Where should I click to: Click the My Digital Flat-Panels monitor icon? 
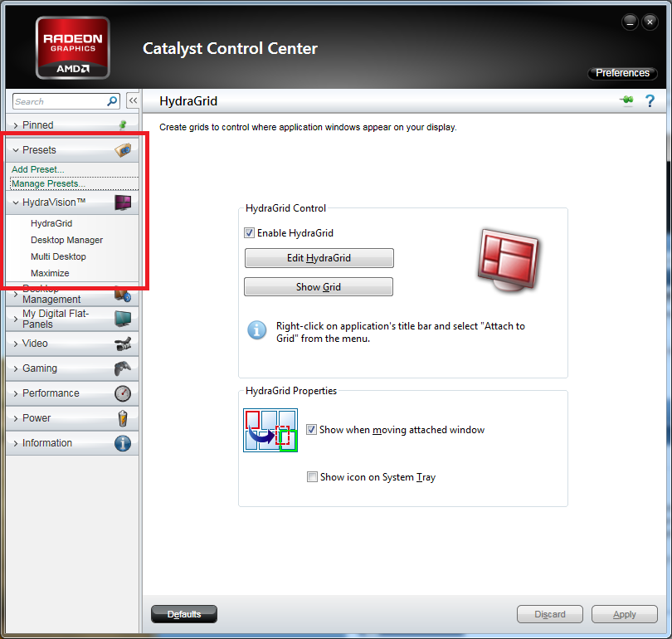pyautogui.click(x=123, y=319)
